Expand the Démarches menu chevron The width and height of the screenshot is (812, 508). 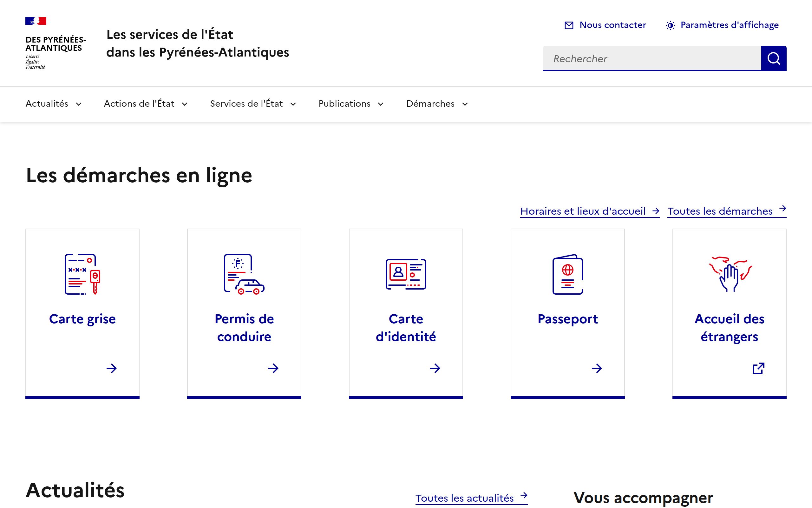pos(465,104)
